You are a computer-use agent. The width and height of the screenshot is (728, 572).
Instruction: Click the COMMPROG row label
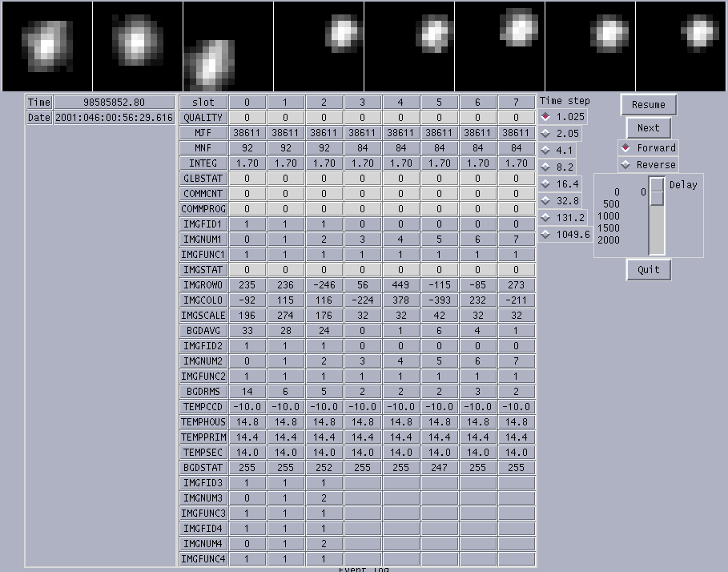tap(203, 209)
